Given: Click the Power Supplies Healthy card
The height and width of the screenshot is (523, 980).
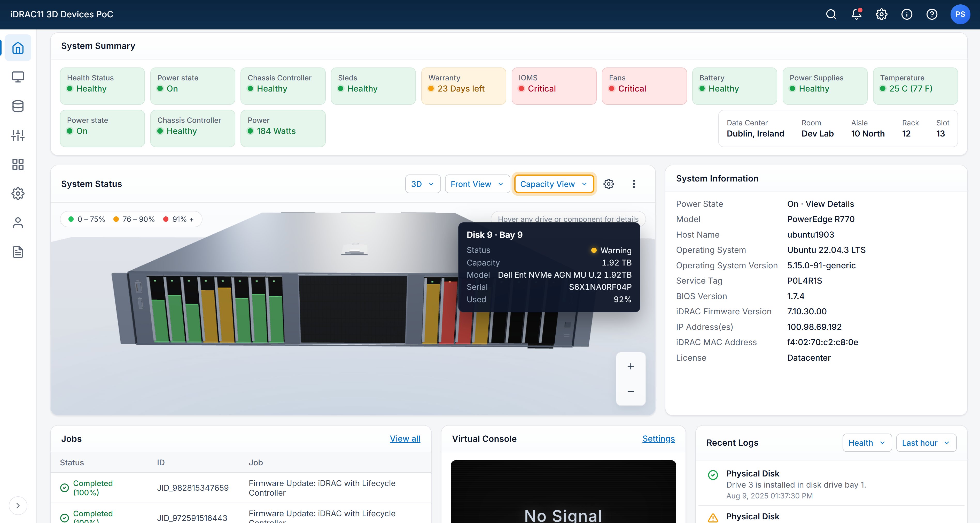Looking at the screenshot, I should [825, 86].
